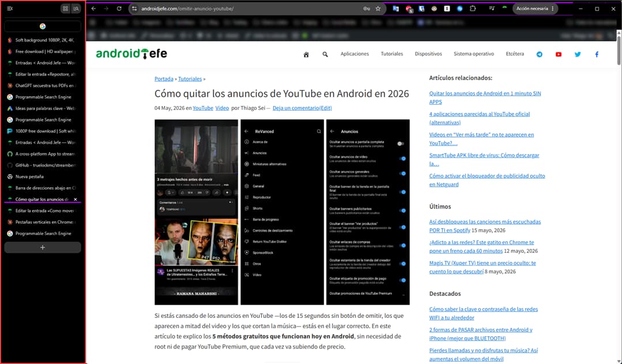Click 'Deja un comentario(Edit)' link
This screenshot has width=622, height=364.
[x=302, y=108]
